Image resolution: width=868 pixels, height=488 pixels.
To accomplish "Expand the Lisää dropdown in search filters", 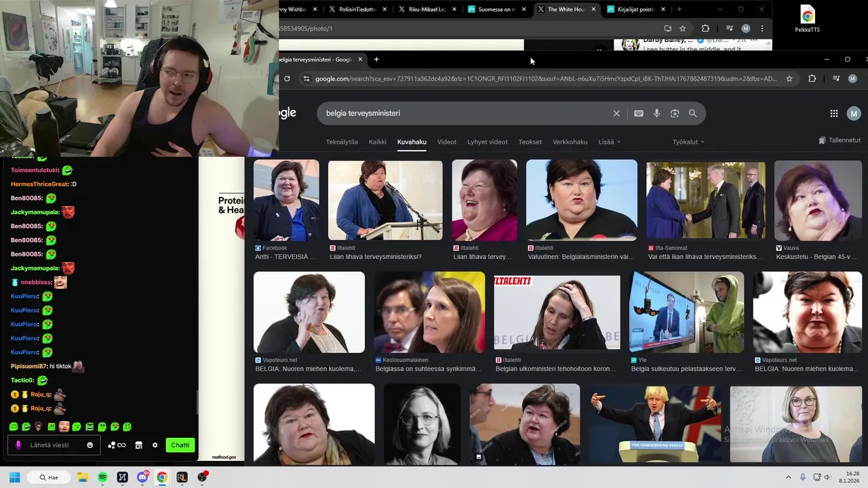I will click(609, 142).
